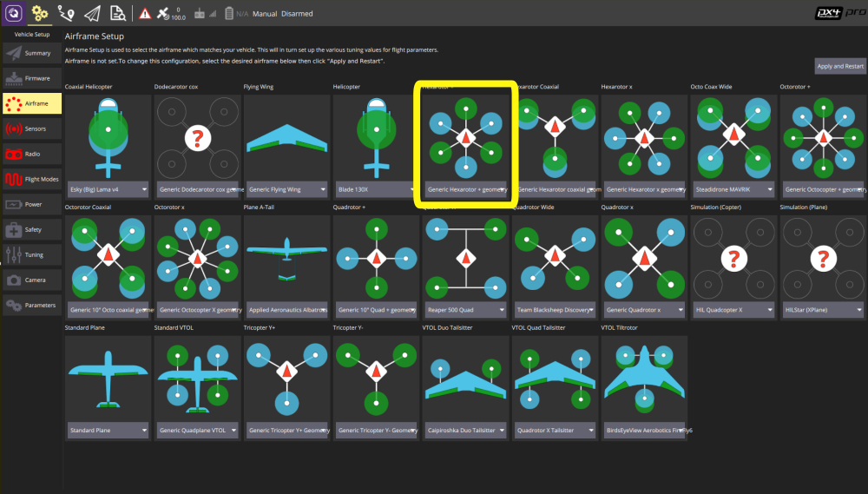868x494 pixels.
Task: Select the Hexarotor + airframe image
Action: click(x=465, y=137)
